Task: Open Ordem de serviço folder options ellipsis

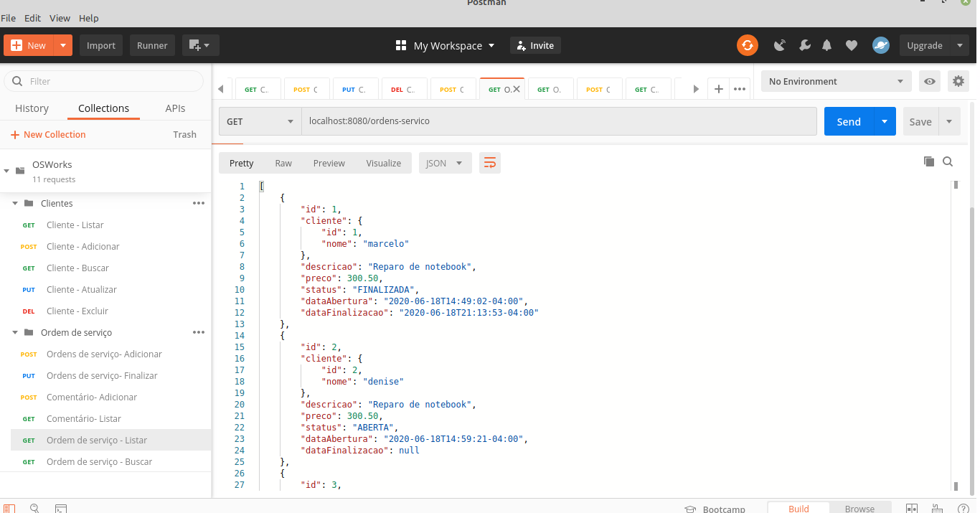Action: pyautogui.click(x=199, y=332)
